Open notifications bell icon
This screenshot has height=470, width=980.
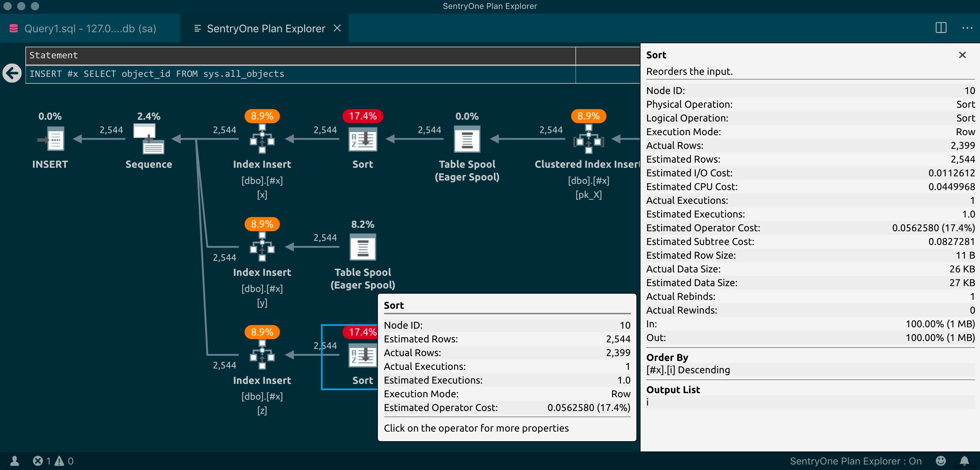[x=965, y=461]
